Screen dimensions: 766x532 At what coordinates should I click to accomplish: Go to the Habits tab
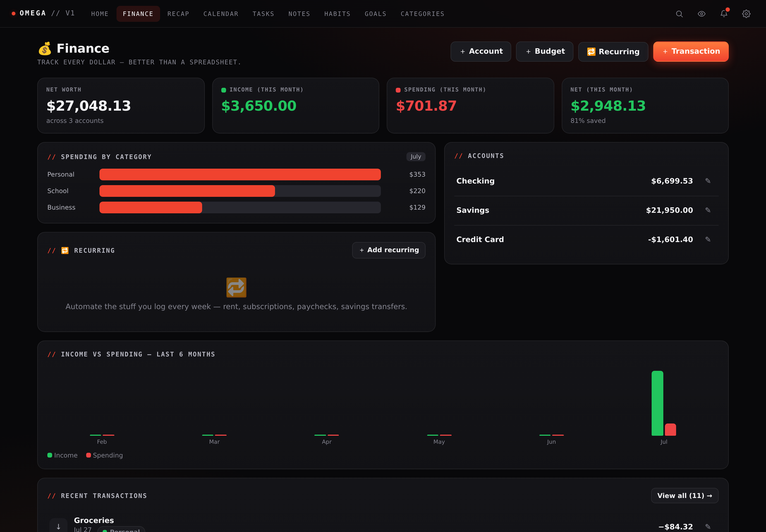tap(337, 14)
